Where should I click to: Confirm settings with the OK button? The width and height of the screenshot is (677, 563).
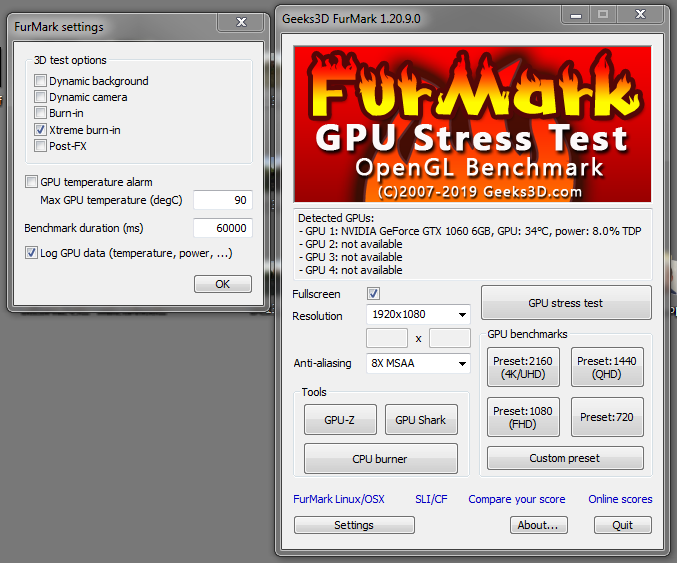click(223, 284)
